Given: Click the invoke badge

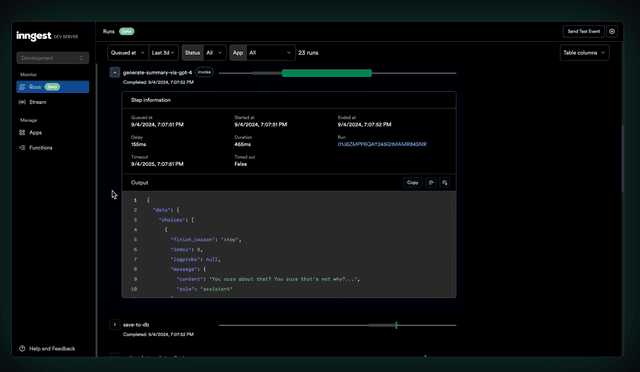Looking at the screenshot, I should tap(204, 72).
